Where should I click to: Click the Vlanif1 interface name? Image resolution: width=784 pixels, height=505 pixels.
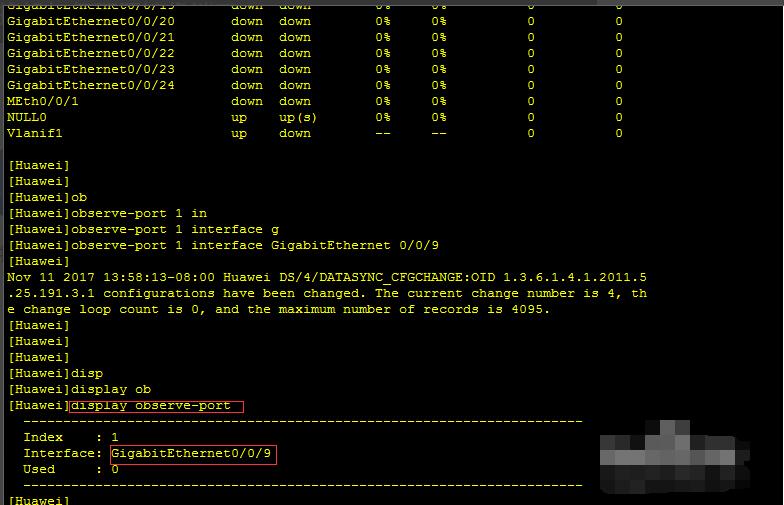[34, 134]
